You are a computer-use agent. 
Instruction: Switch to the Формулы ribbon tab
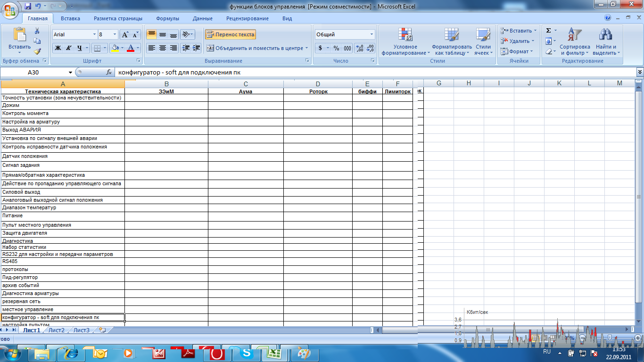coord(167,18)
